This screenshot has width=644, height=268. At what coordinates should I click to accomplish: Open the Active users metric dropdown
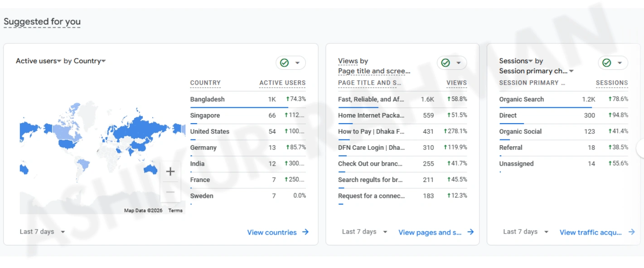point(39,61)
